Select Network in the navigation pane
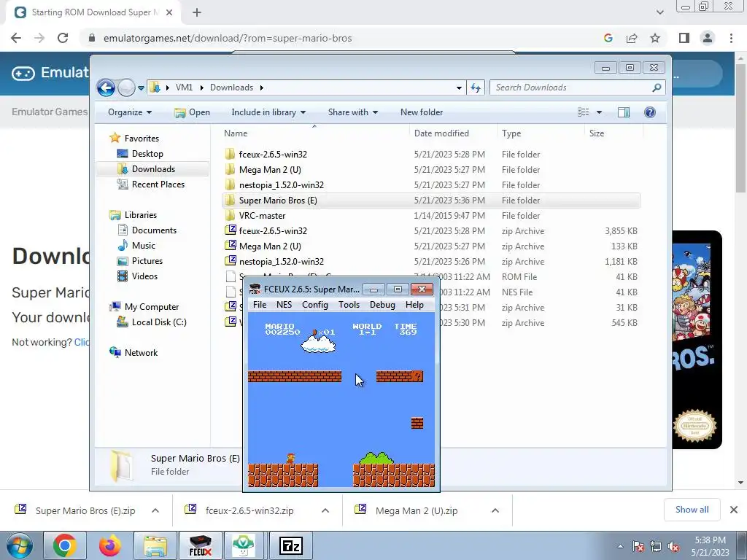747x560 pixels. pos(141,353)
